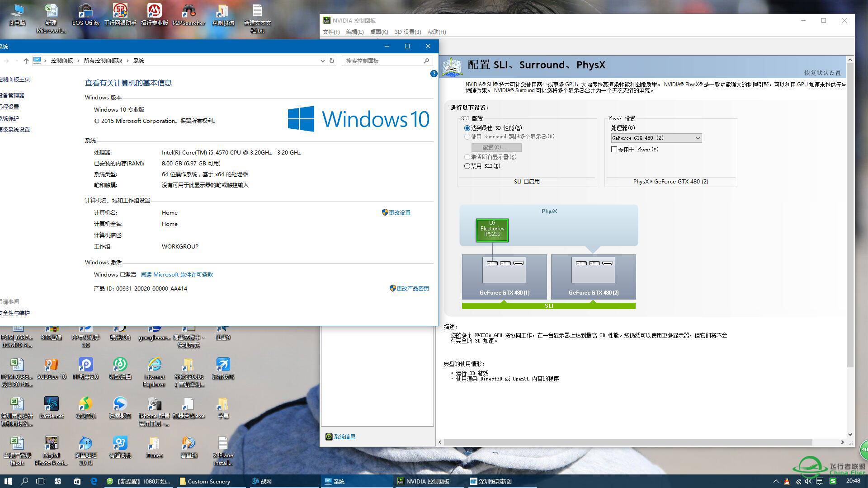This screenshot has height=488, width=868.
Task: Select 激活所有显示器 radio button option
Action: point(468,157)
